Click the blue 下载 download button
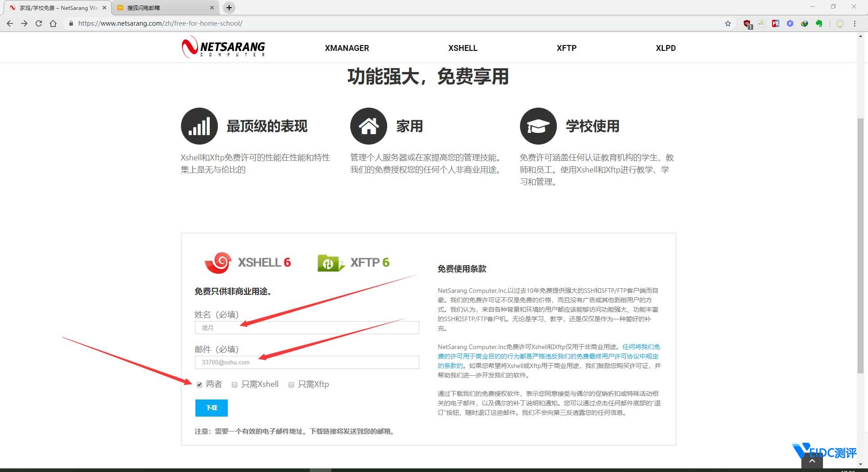 [x=211, y=408]
